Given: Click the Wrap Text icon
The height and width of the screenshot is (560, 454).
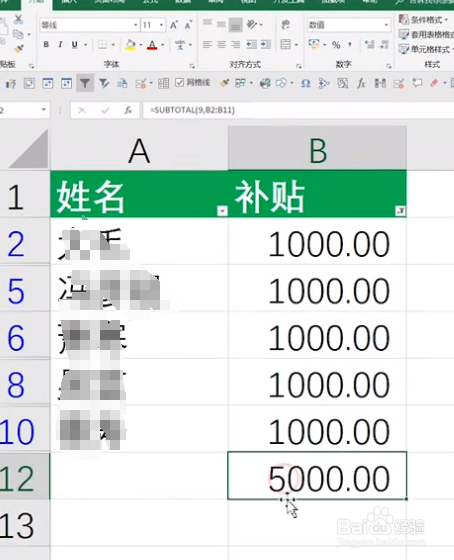Looking at the screenshot, I should tap(285, 24).
